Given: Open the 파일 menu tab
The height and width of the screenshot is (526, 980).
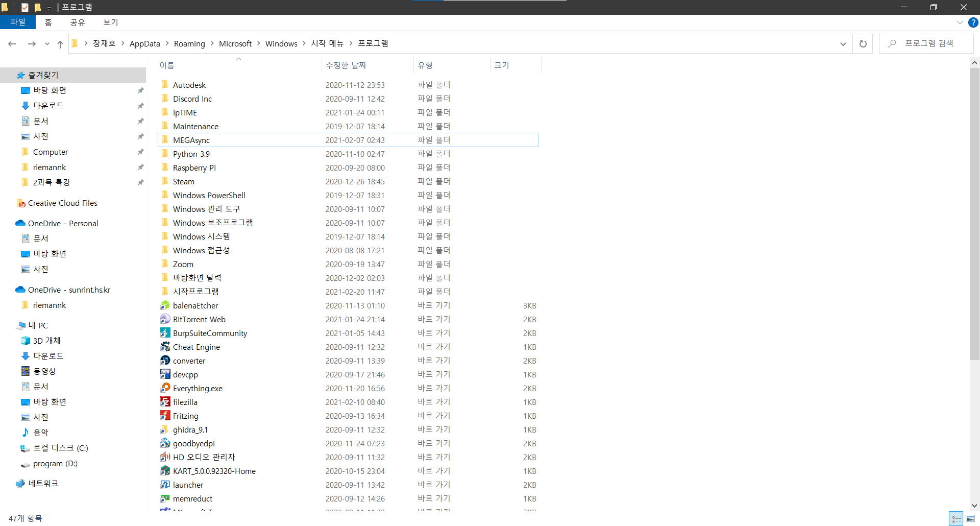Looking at the screenshot, I should coord(18,22).
